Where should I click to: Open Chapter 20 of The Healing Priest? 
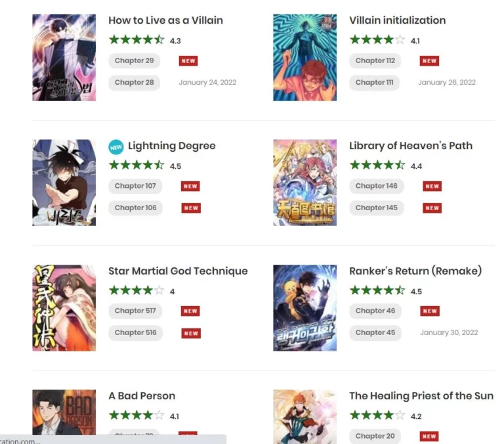tap(375, 436)
